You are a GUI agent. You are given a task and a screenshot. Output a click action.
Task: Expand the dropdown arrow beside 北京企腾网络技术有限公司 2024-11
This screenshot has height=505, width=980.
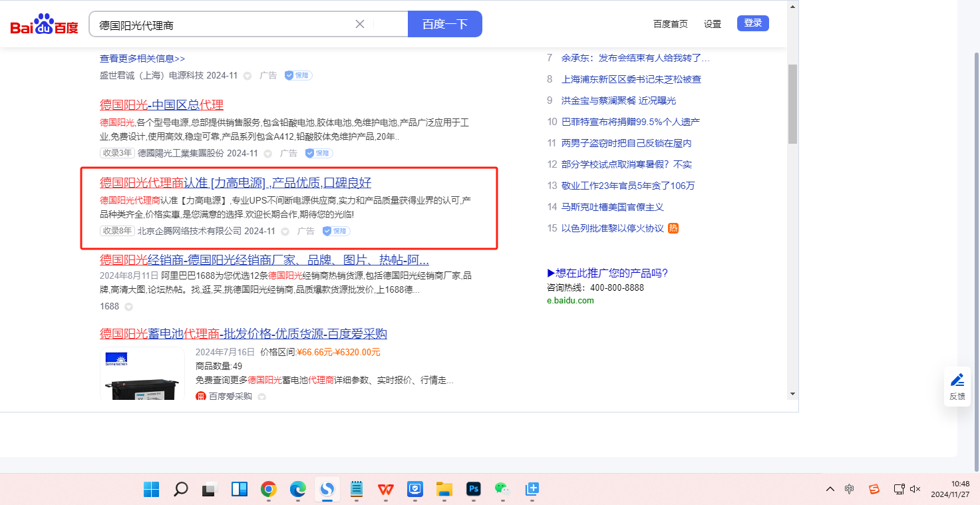[285, 232]
